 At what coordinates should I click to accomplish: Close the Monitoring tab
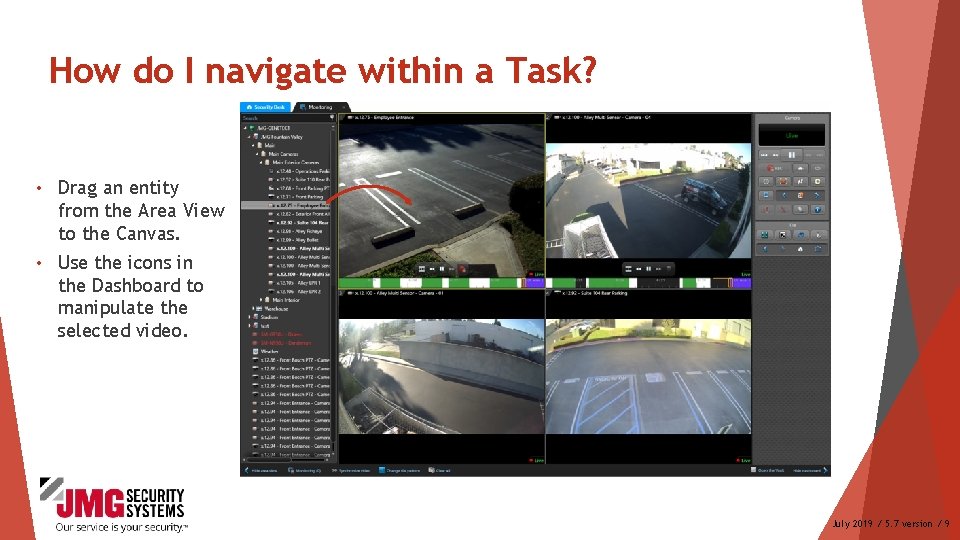343,107
